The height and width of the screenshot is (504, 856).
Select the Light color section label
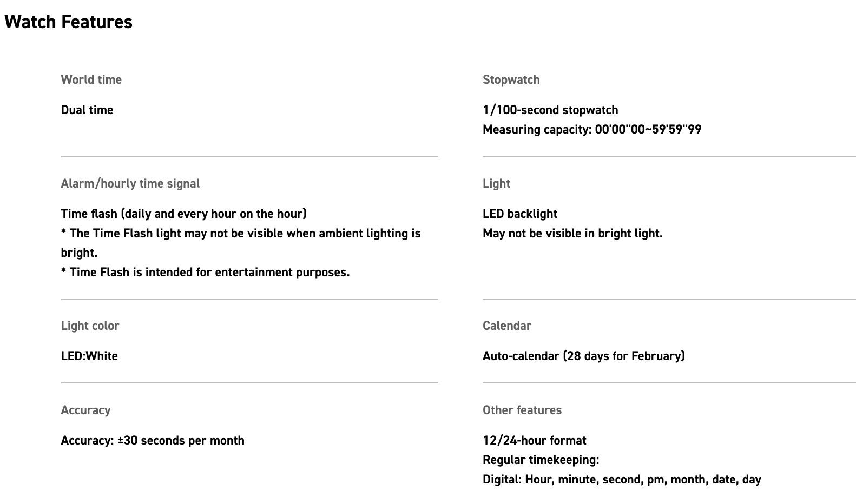pyautogui.click(x=90, y=326)
